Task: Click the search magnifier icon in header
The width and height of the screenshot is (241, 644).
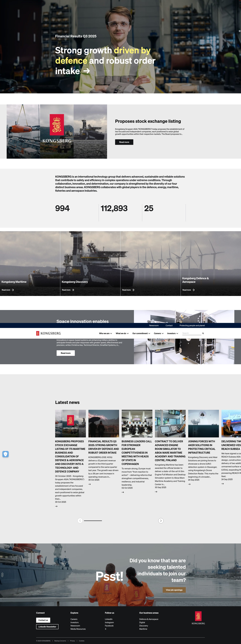Action: [203, 333]
